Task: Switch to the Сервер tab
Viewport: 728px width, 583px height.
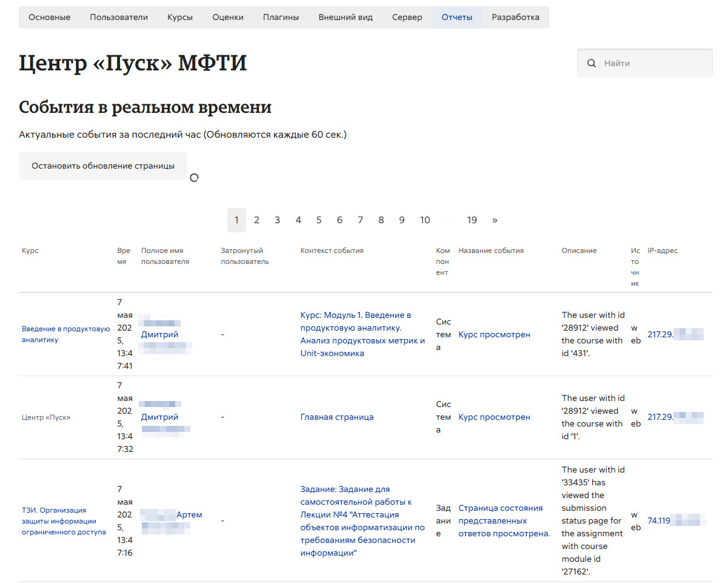Action: click(x=407, y=17)
